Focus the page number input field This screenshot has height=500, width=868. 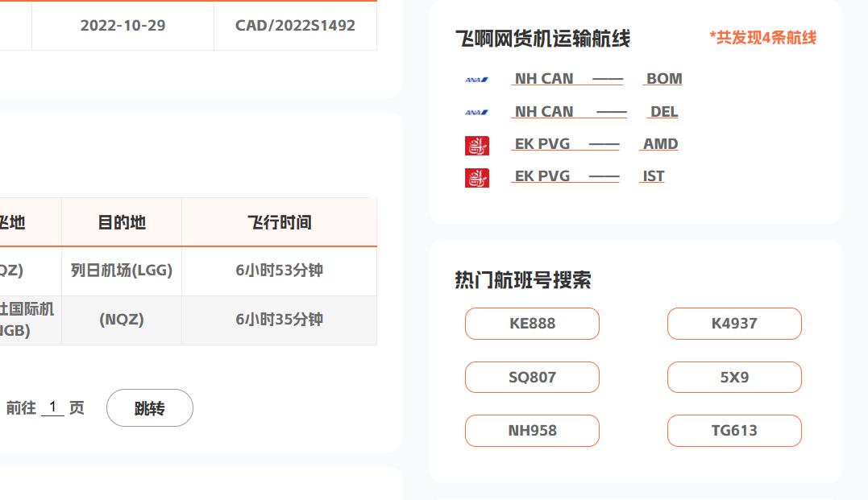click(52, 407)
